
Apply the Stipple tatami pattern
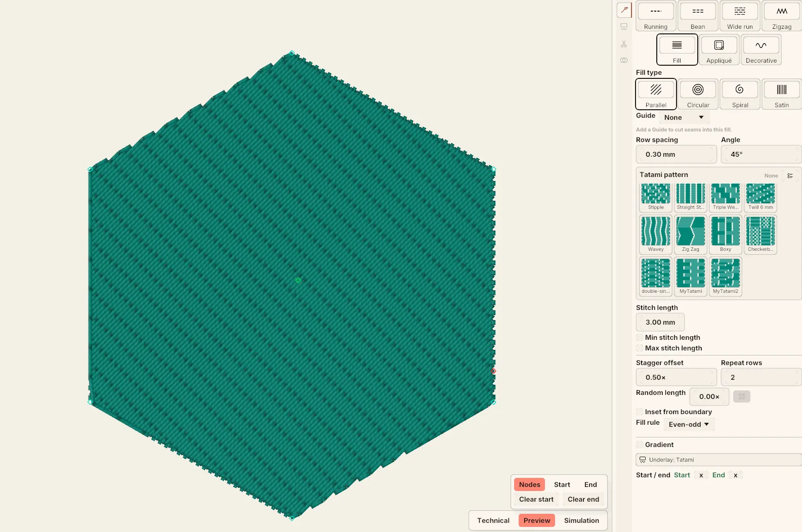pos(656,197)
